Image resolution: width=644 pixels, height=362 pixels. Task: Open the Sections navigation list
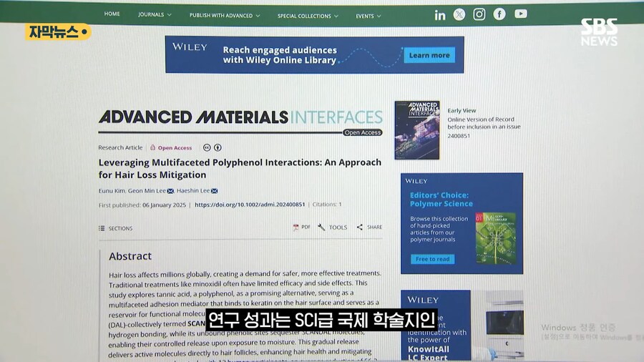point(115,228)
